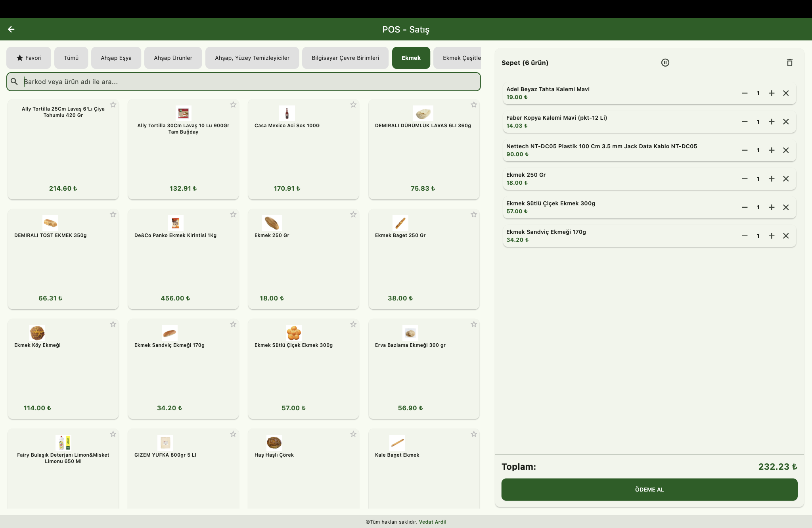Open the Favori category tab

pyautogui.click(x=29, y=58)
